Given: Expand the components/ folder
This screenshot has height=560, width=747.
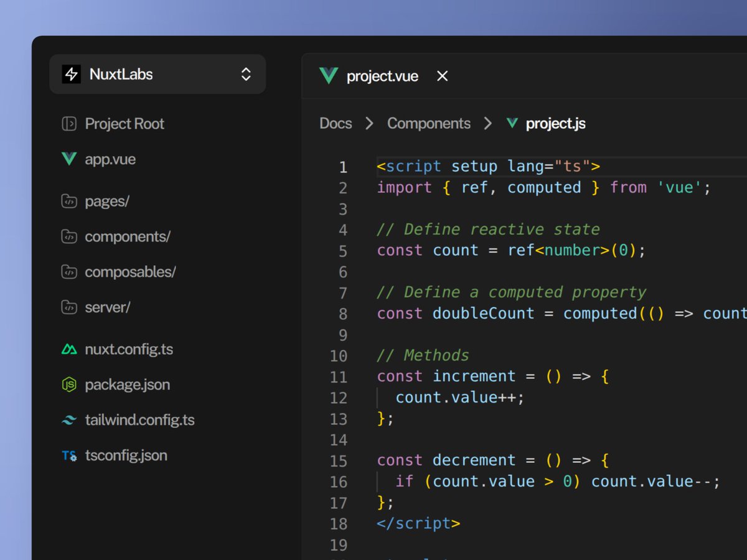Looking at the screenshot, I should click(128, 237).
